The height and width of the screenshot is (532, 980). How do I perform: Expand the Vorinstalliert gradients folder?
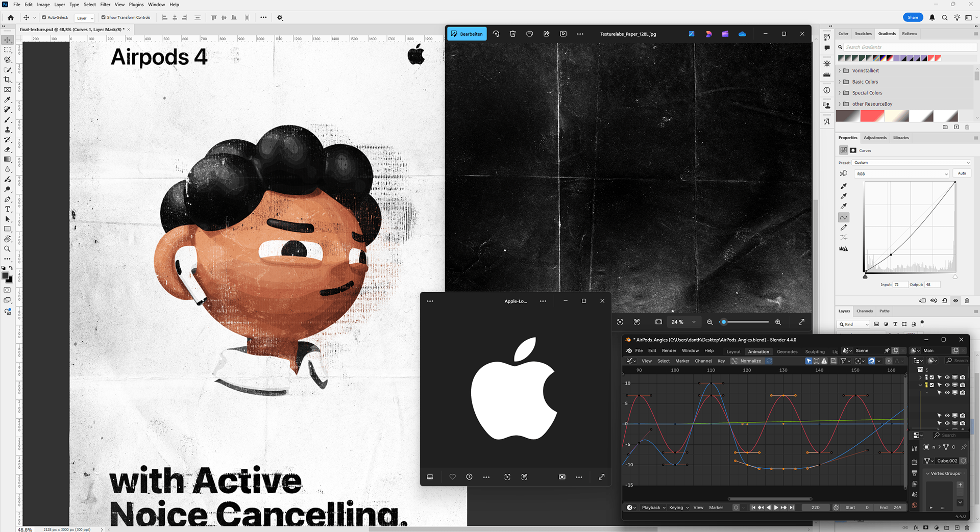tap(840, 71)
